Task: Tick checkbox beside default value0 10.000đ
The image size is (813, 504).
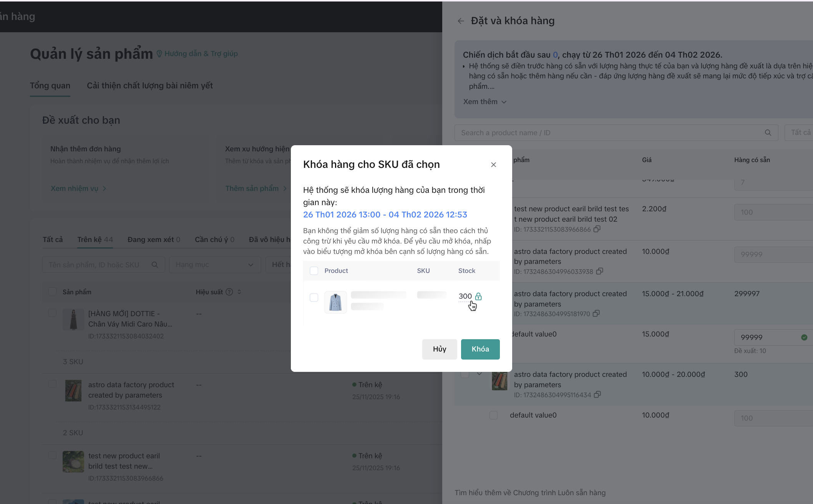Action: point(493,415)
